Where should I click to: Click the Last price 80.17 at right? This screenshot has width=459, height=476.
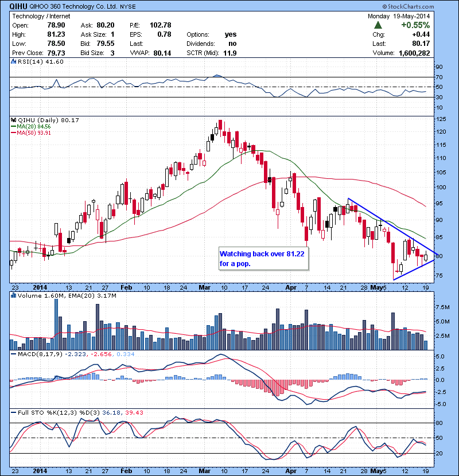[x=421, y=44]
